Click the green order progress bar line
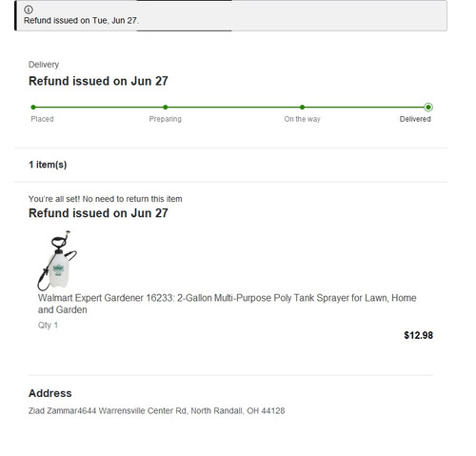476x456 pixels. pos(230,108)
